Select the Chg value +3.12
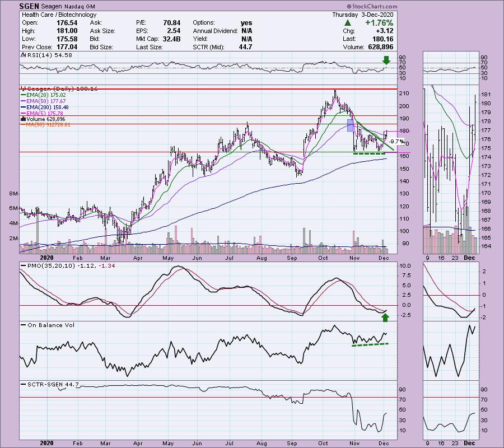The width and height of the screenshot is (504, 448). tap(384, 31)
